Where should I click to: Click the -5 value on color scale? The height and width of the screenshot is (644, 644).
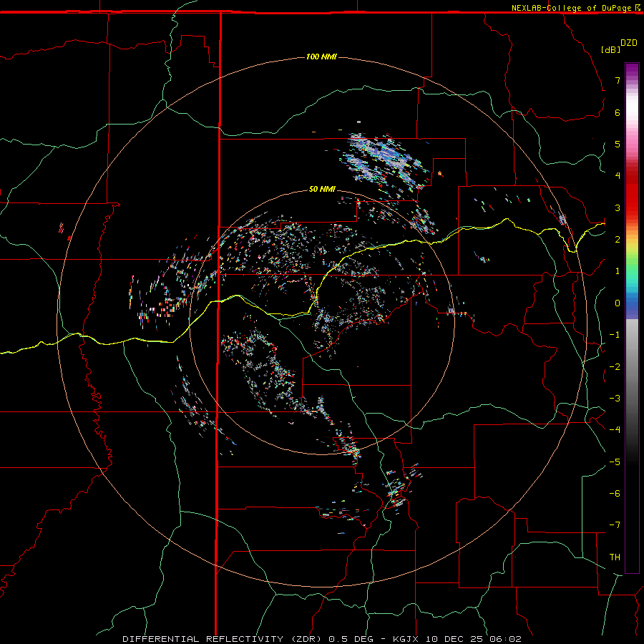[615, 462]
